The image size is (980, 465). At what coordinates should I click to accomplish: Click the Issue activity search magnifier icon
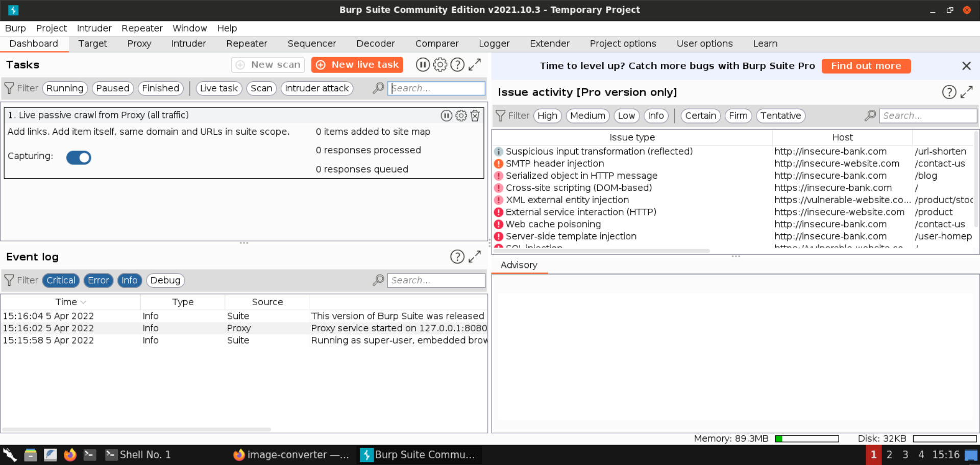tap(870, 116)
